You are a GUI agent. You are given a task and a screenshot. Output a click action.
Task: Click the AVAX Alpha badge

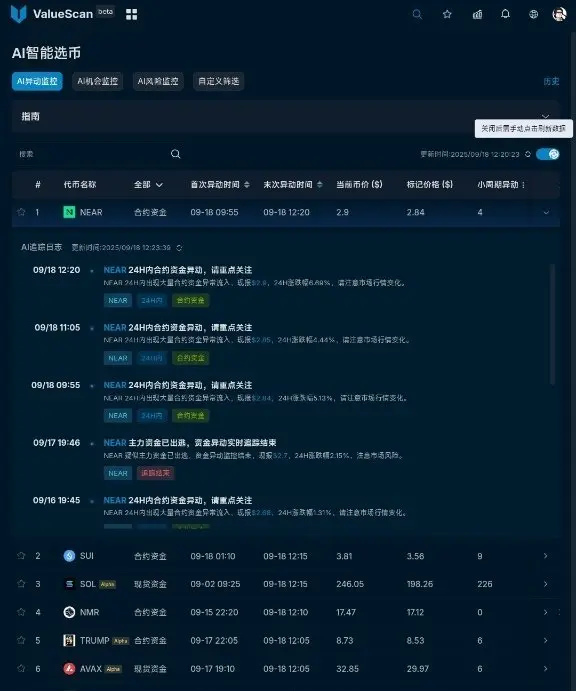113,669
